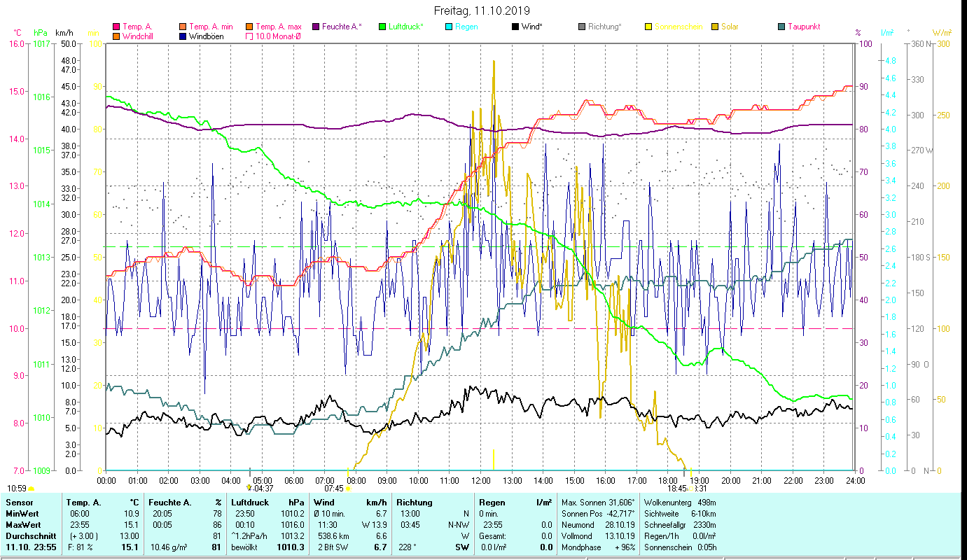The image size is (967, 560).
Task: Click the black Wind* legend square
Action: tap(515, 27)
